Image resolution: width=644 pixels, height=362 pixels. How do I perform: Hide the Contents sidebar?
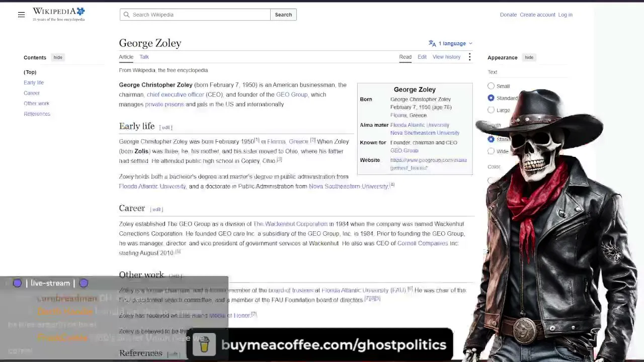click(58, 57)
